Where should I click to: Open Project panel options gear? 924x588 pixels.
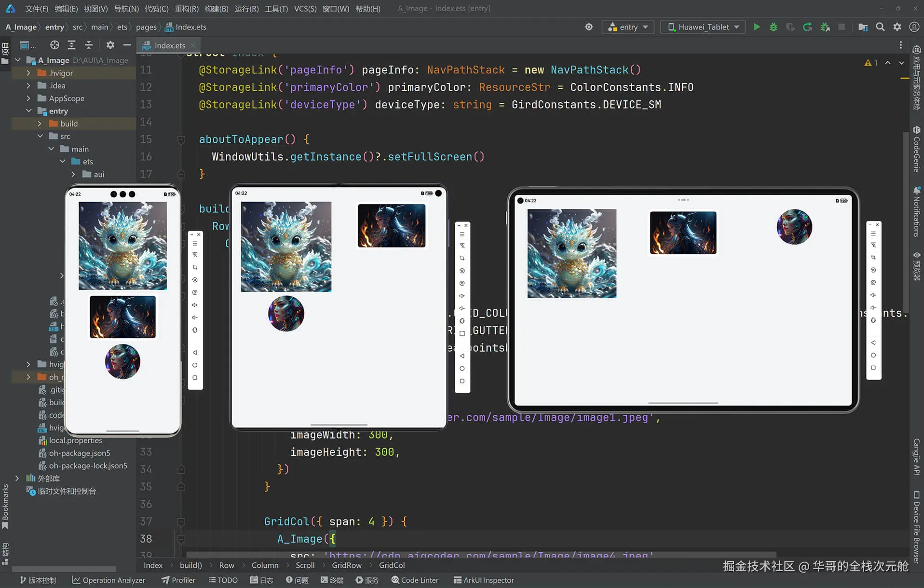click(110, 45)
